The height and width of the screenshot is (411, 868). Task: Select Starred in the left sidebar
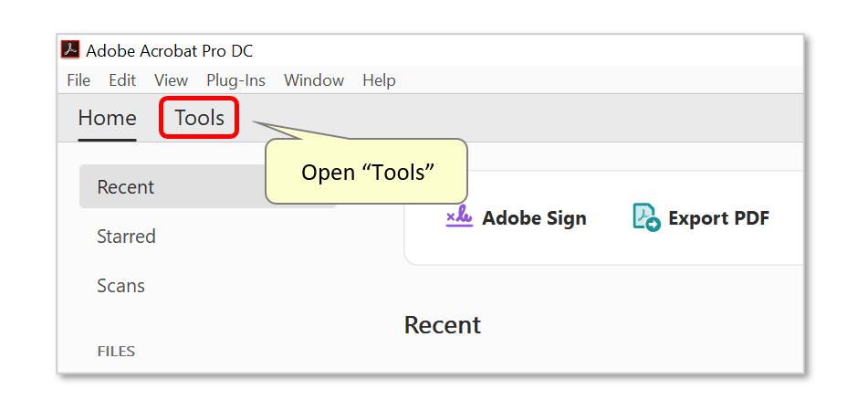[x=126, y=237]
